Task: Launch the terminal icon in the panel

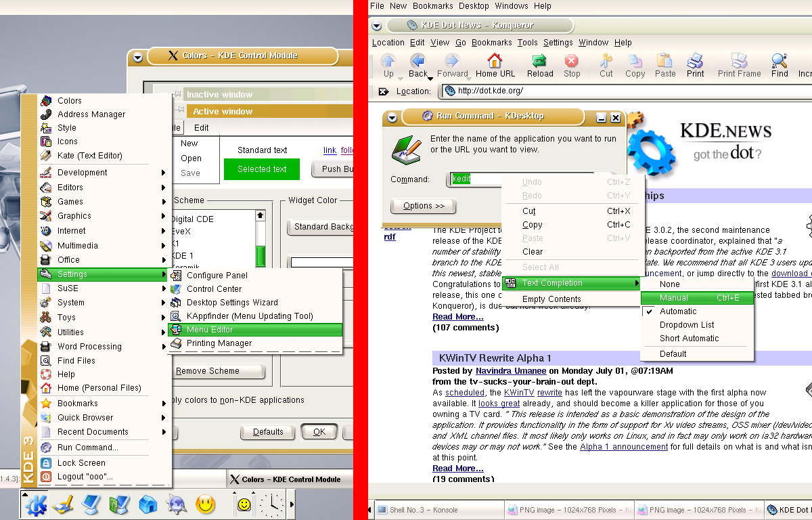Action: click(91, 504)
